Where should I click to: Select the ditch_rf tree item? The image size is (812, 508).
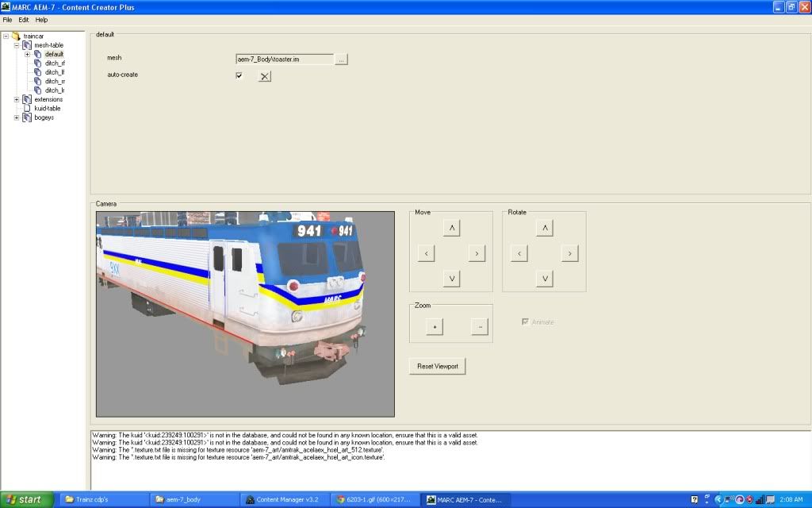tap(55, 63)
